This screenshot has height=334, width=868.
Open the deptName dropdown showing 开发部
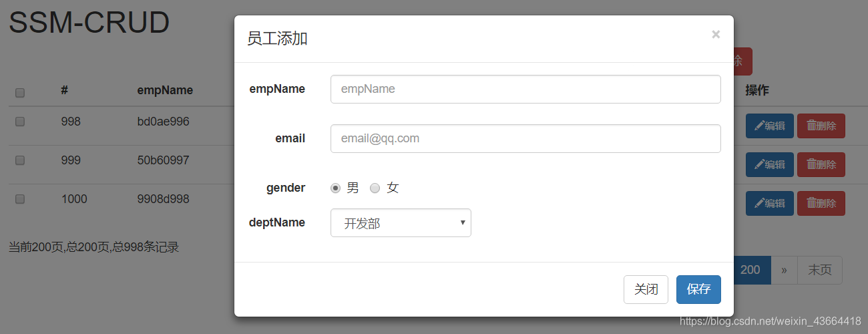point(401,223)
